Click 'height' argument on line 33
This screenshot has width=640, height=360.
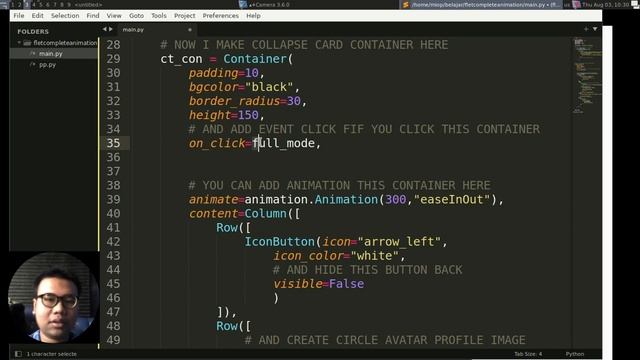[x=209, y=115]
